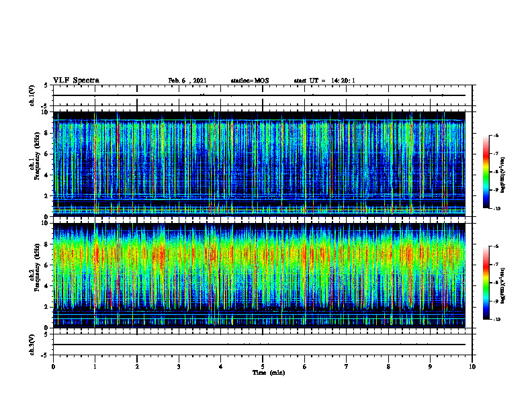Click time axis tick label "8"
Screen dimensions: 532x411
tap(388, 367)
